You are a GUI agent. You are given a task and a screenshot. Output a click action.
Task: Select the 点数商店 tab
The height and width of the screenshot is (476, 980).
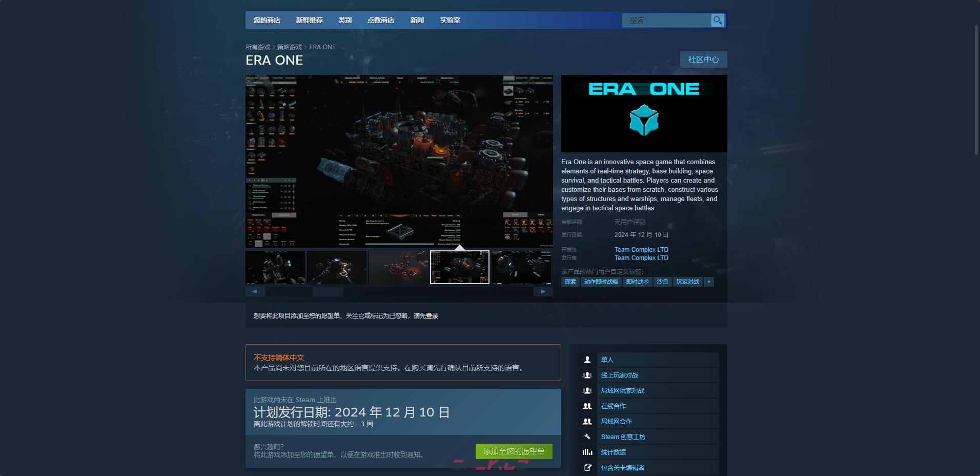tap(381, 20)
